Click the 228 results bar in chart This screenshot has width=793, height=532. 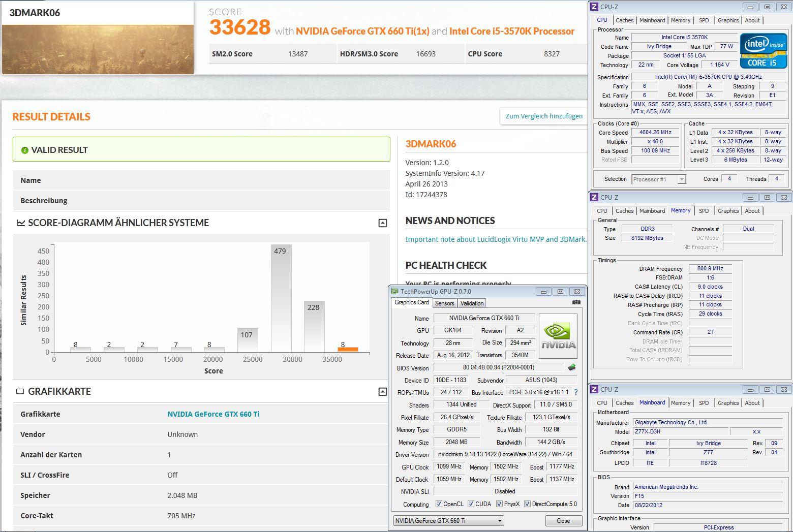coord(314,326)
